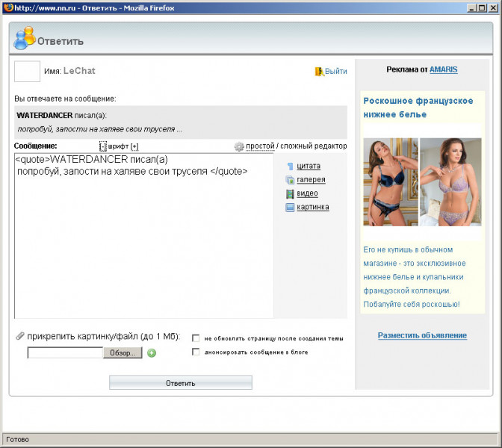Click the file path input field

click(x=65, y=352)
